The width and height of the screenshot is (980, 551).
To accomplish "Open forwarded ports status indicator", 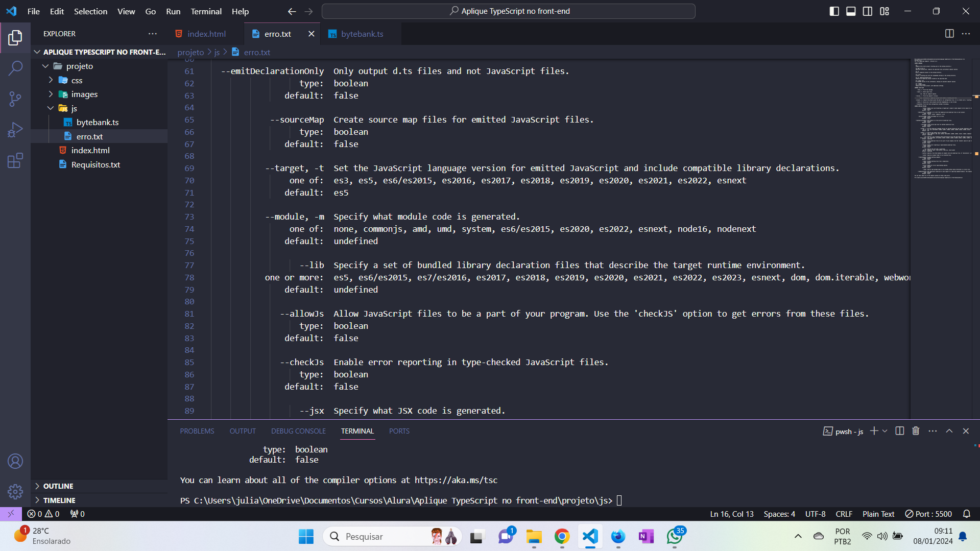I will (x=78, y=514).
